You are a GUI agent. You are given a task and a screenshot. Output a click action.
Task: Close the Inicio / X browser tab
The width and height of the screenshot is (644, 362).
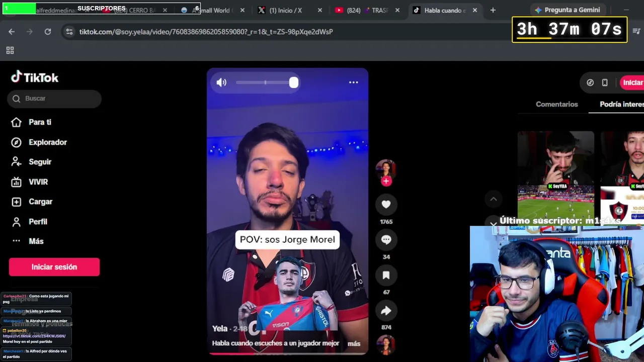click(320, 10)
